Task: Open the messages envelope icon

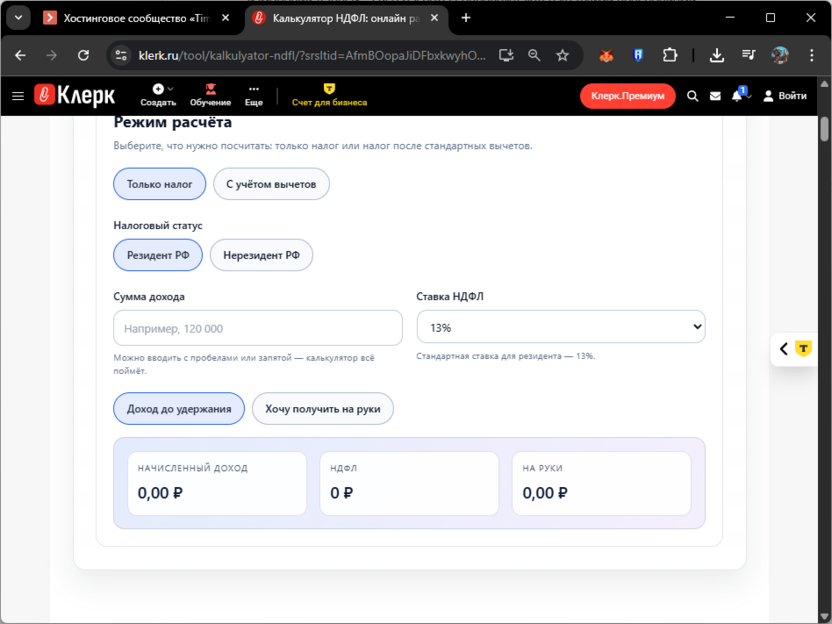Action: 715,96
